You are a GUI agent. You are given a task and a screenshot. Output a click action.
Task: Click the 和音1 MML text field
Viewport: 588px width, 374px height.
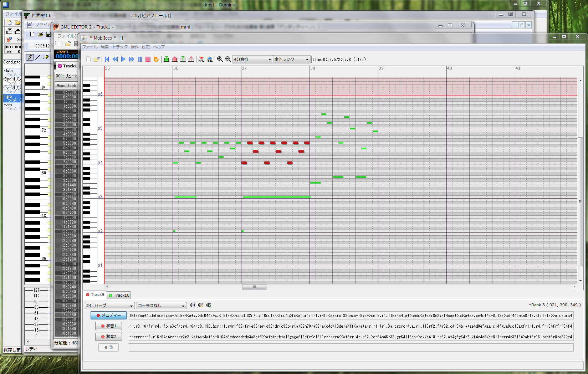pyautogui.click(x=351, y=326)
